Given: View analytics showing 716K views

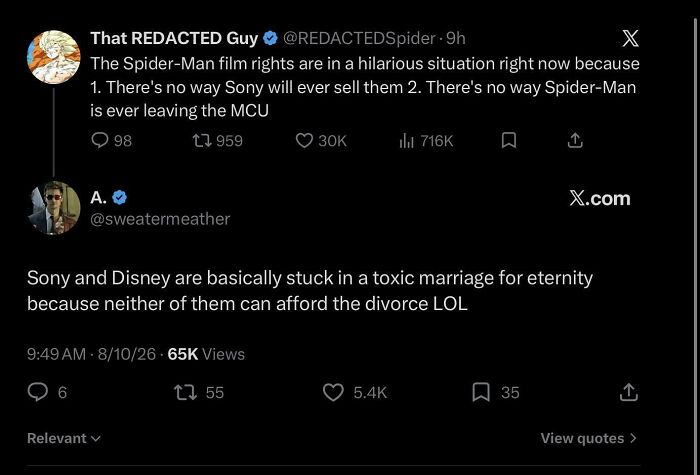Looking at the screenshot, I should pyautogui.click(x=426, y=141).
